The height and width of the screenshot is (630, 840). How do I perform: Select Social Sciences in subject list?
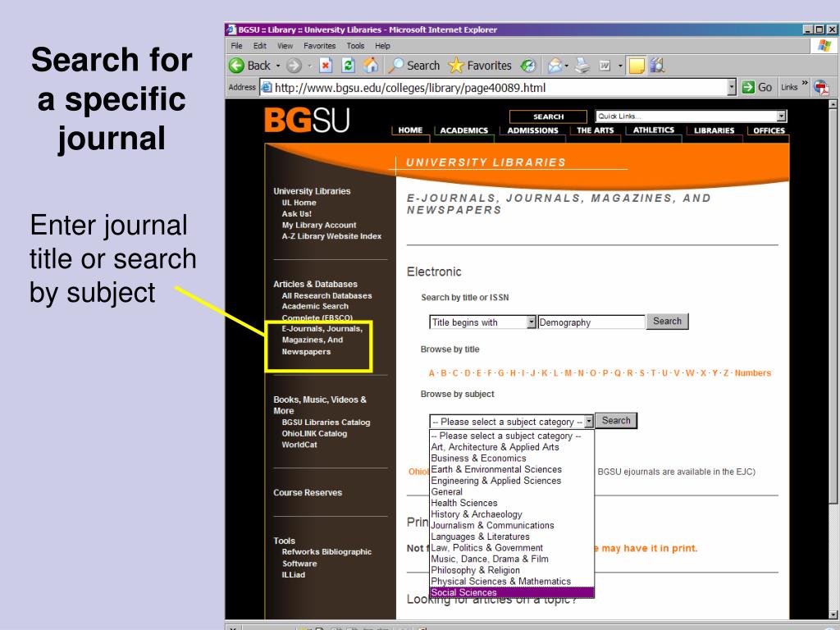512,592
